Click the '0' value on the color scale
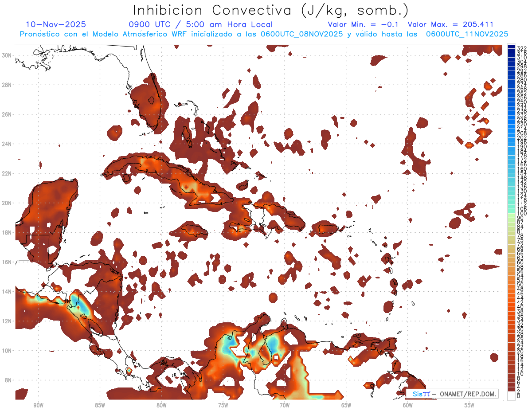 pos(519,396)
